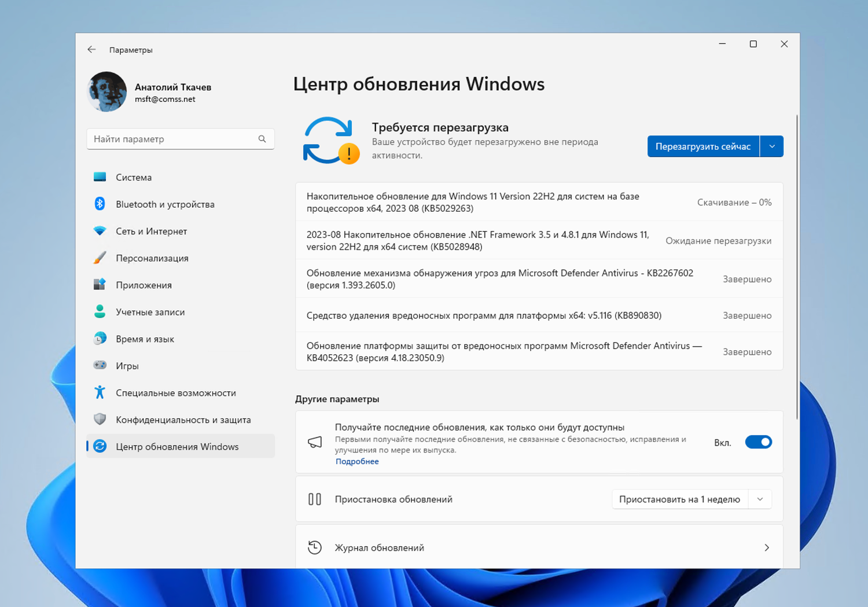Click the Другие параметры heading

click(337, 399)
